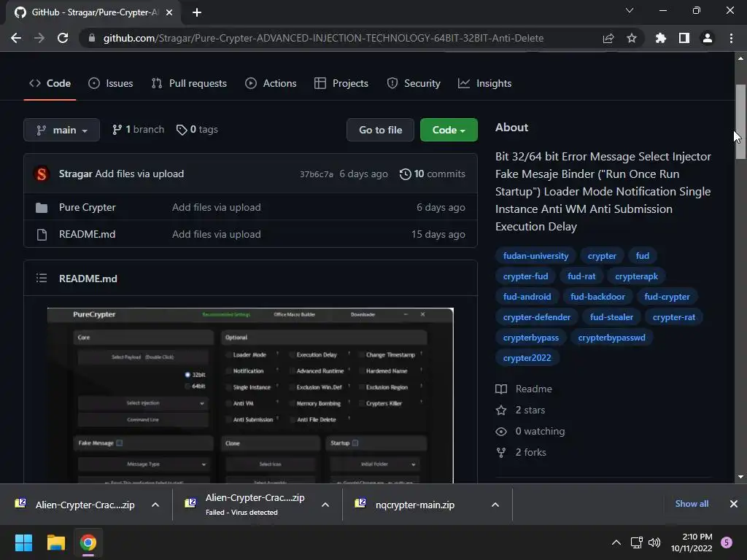View the 2 stars link
Image resolution: width=747 pixels, height=560 pixels.
[520, 410]
